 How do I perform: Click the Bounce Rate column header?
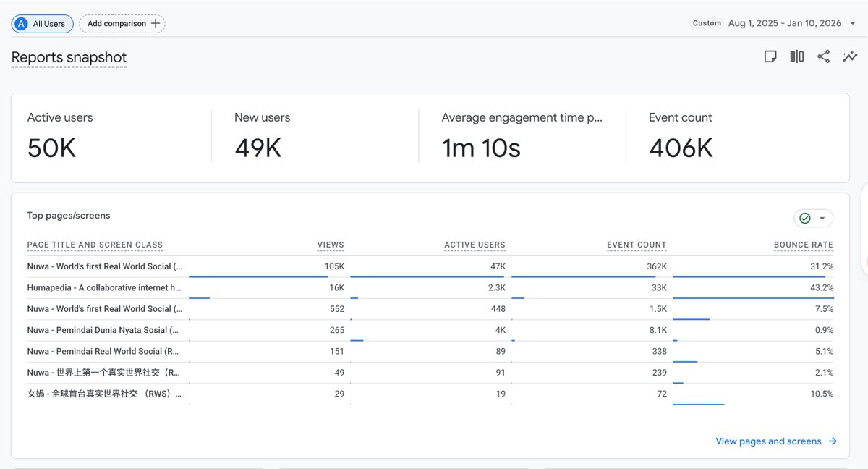coord(803,245)
